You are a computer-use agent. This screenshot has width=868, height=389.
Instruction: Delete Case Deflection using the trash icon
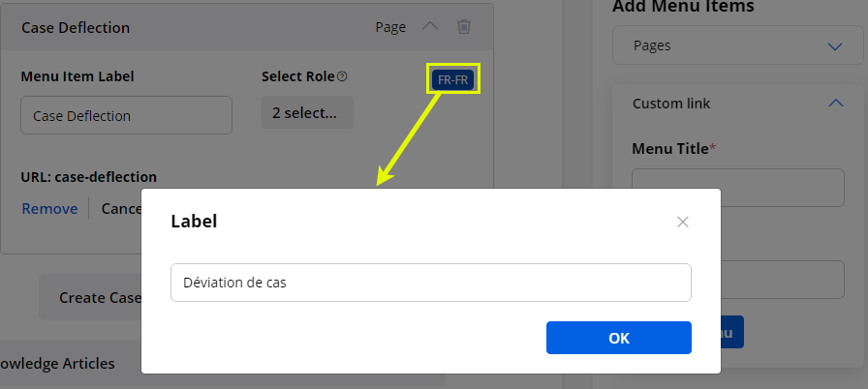(x=464, y=27)
